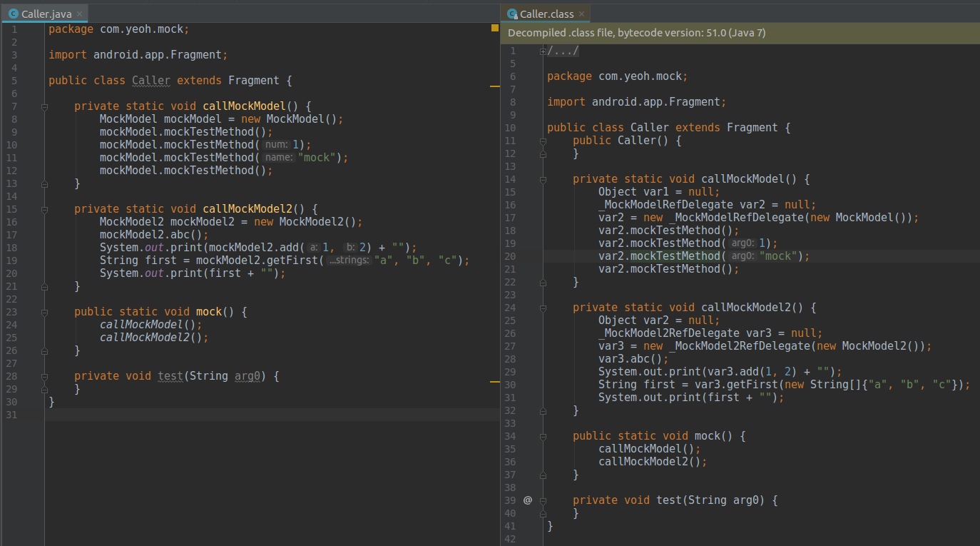Click the 'b:' parameter hint in add call
980x546 pixels.
350,248
